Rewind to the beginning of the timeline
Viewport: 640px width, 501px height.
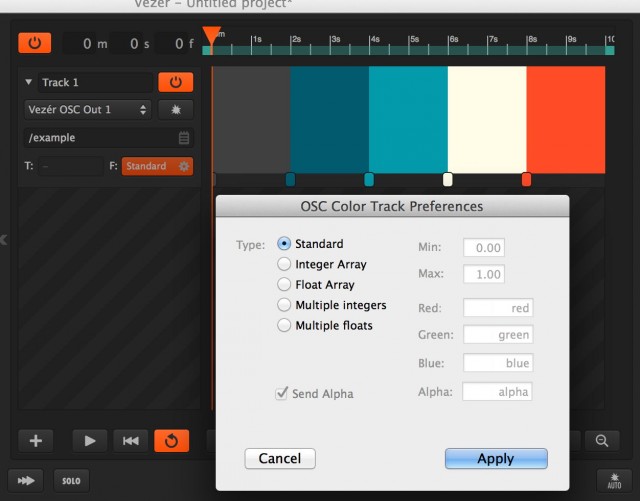(x=130, y=440)
